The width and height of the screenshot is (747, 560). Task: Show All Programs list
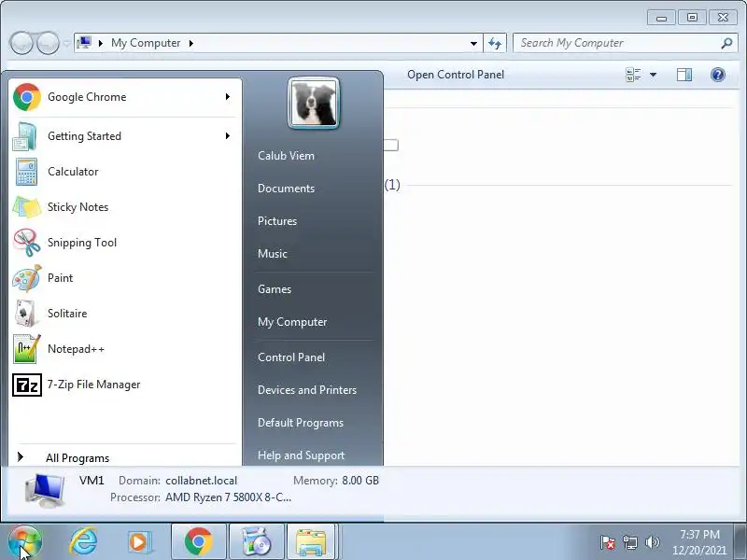[x=78, y=457]
